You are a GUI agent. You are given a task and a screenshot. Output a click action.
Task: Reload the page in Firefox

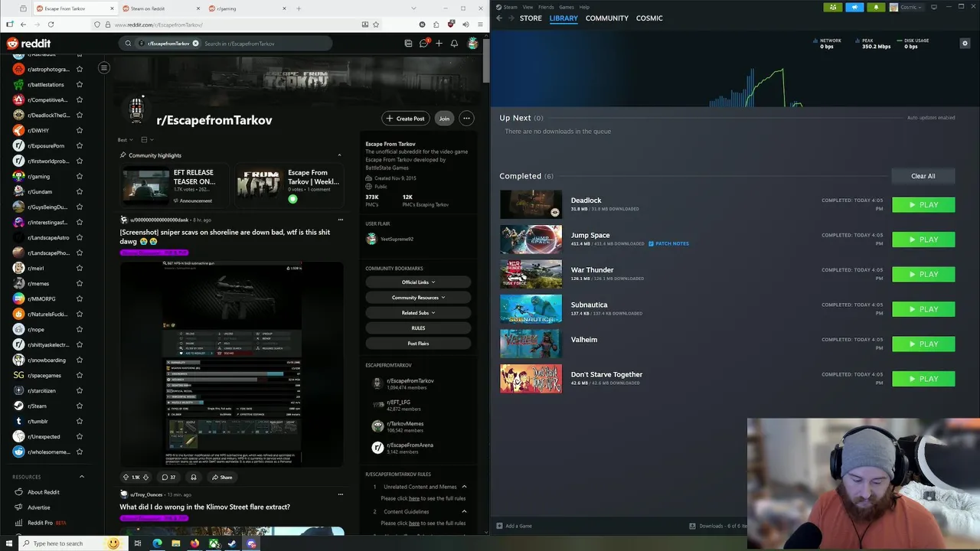[51, 24]
